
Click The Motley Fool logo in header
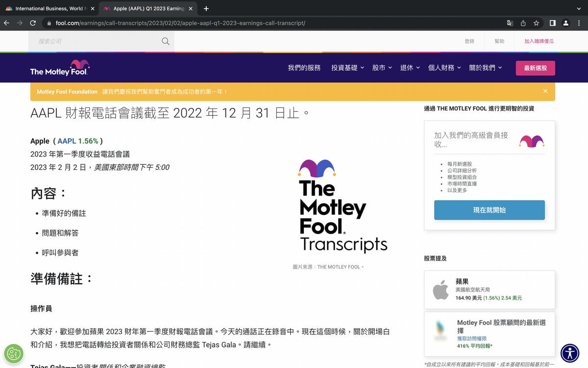click(x=60, y=68)
